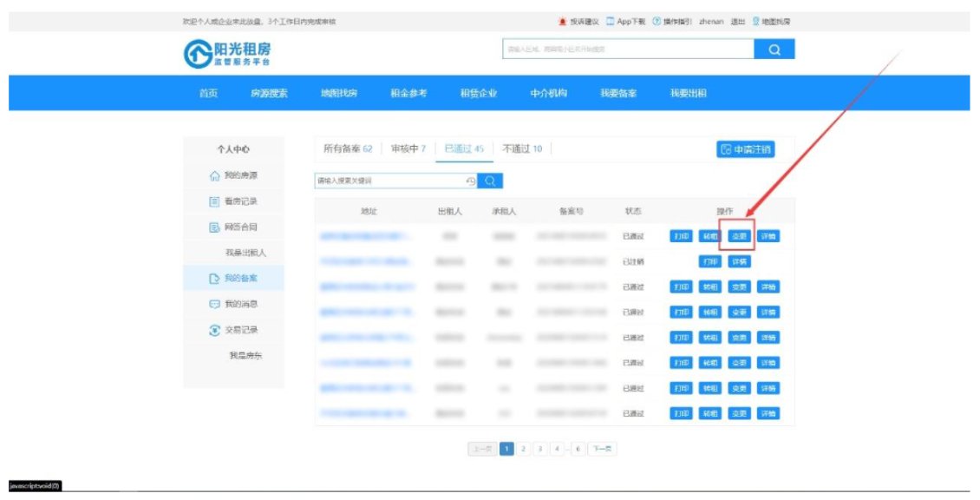Switch to the 审核中 tab
Screen dimensions: 980x500
point(408,148)
